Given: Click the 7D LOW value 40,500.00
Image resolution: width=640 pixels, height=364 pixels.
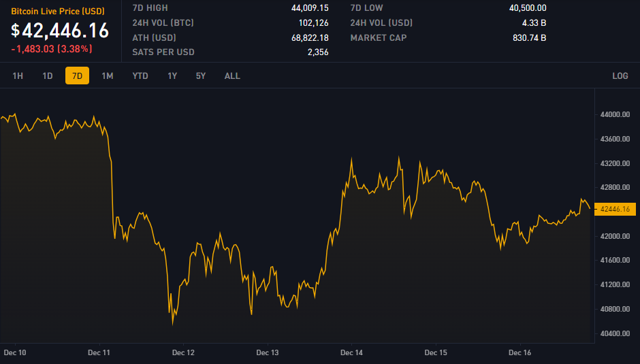Looking at the screenshot, I should pyautogui.click(x=527, y=8).
